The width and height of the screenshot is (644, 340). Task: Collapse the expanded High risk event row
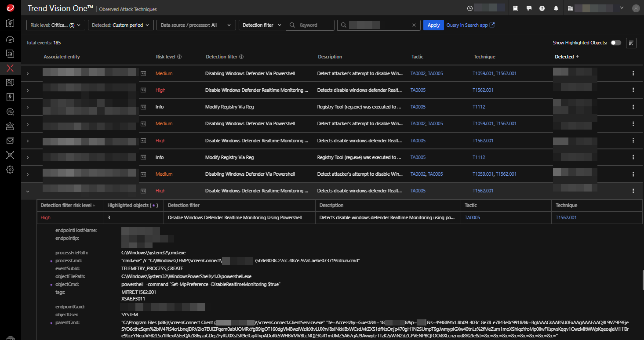[x=28, y=191]
